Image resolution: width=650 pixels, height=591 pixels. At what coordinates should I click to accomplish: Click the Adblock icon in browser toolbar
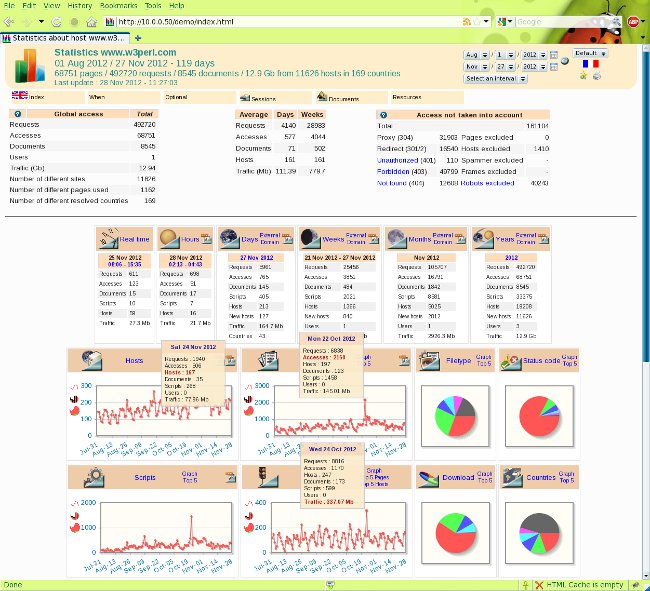[x=634, y=21]
